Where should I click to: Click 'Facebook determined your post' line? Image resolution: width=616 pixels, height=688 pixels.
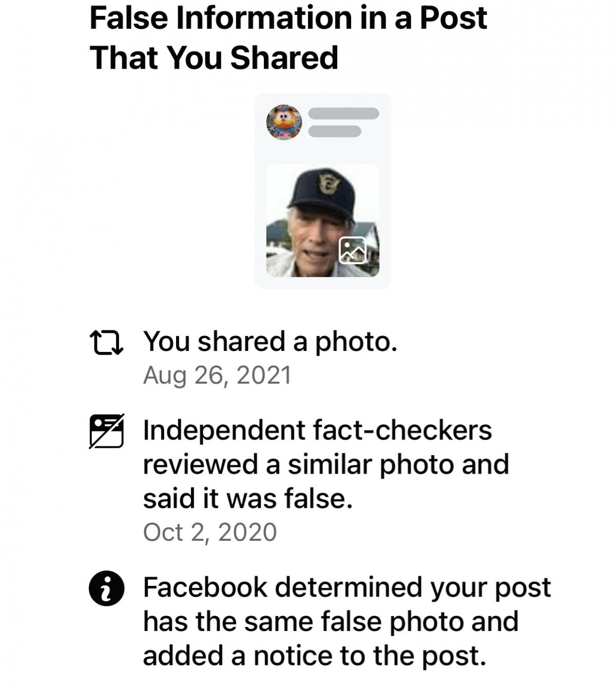click(x=347, y=587)
